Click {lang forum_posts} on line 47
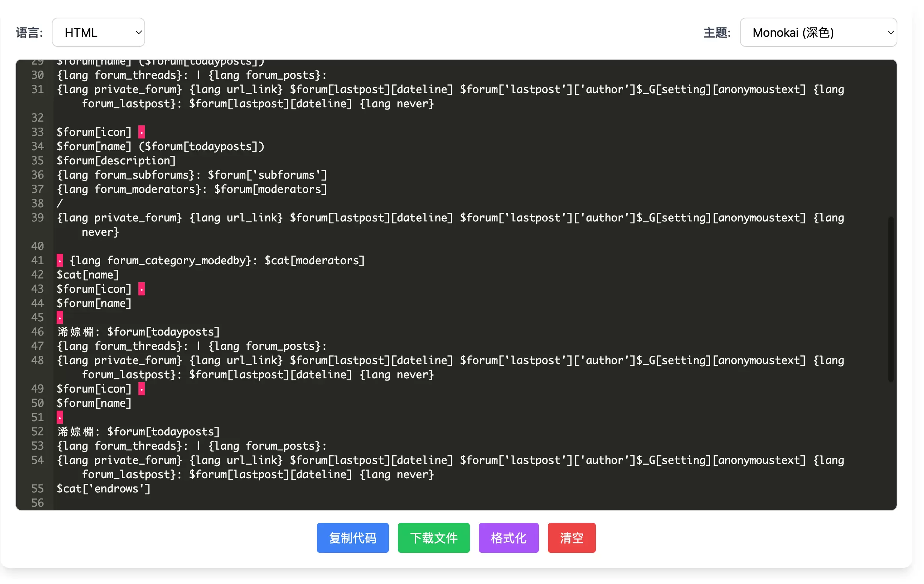Image resolution: width=924 pixels, height=584 pixels. [x=264, y=346]
